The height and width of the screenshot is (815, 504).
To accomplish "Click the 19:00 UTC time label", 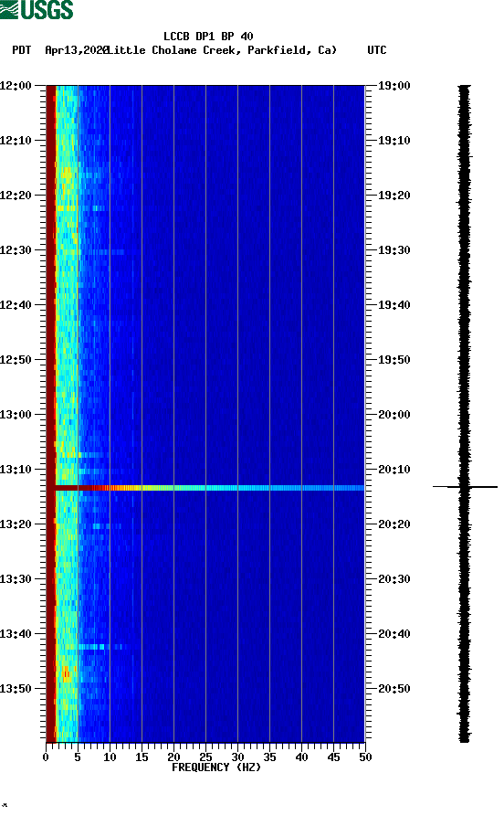I will 394,86.
